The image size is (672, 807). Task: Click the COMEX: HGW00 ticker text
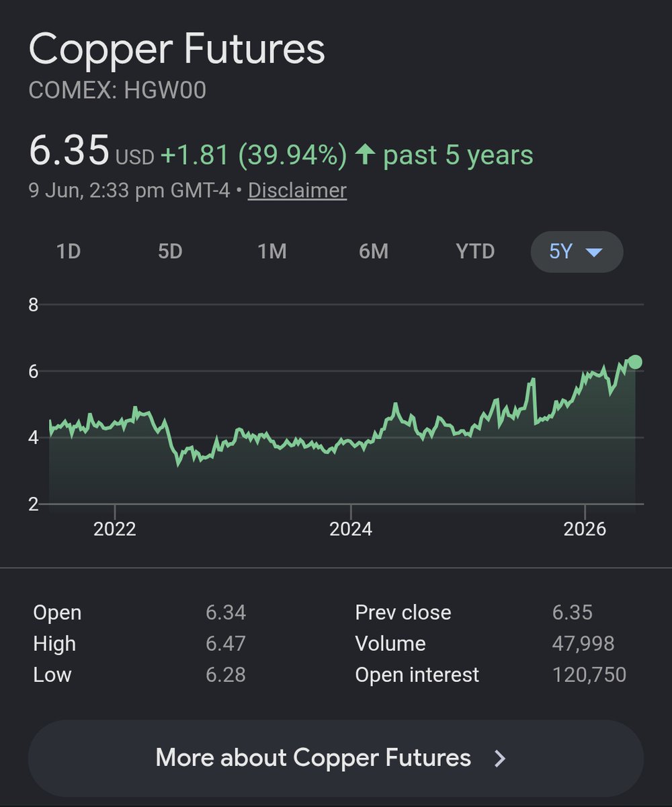(x=117, y=90)
